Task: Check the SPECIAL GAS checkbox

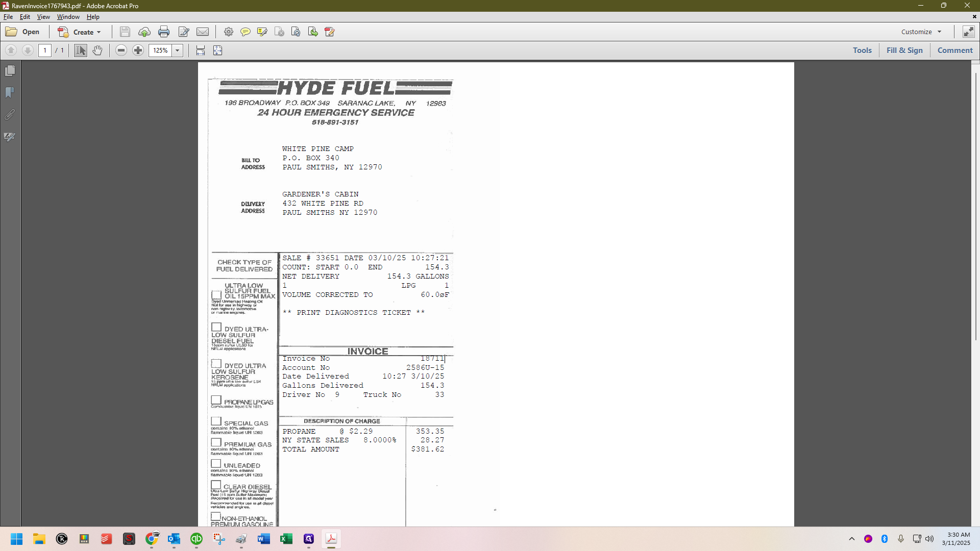Action: tap(216, 421)
